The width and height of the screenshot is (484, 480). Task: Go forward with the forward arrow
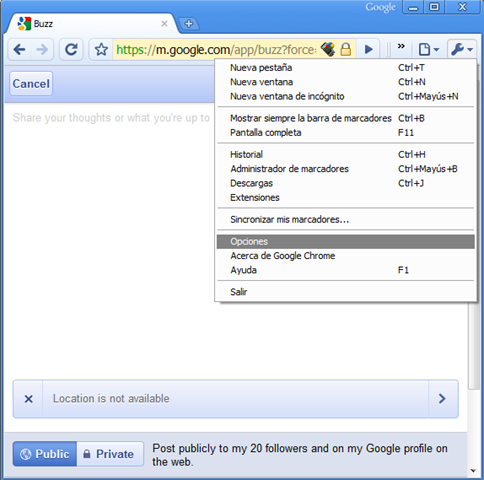(42, 50)
